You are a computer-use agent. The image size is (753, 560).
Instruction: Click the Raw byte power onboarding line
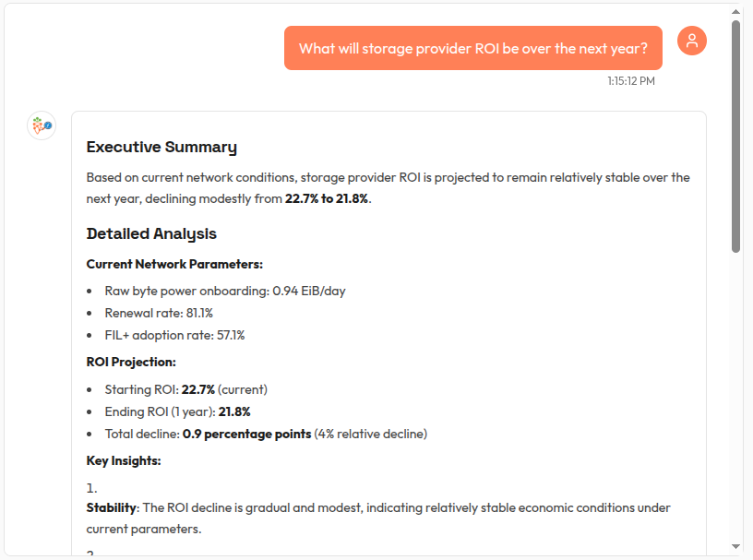(225, 291)
